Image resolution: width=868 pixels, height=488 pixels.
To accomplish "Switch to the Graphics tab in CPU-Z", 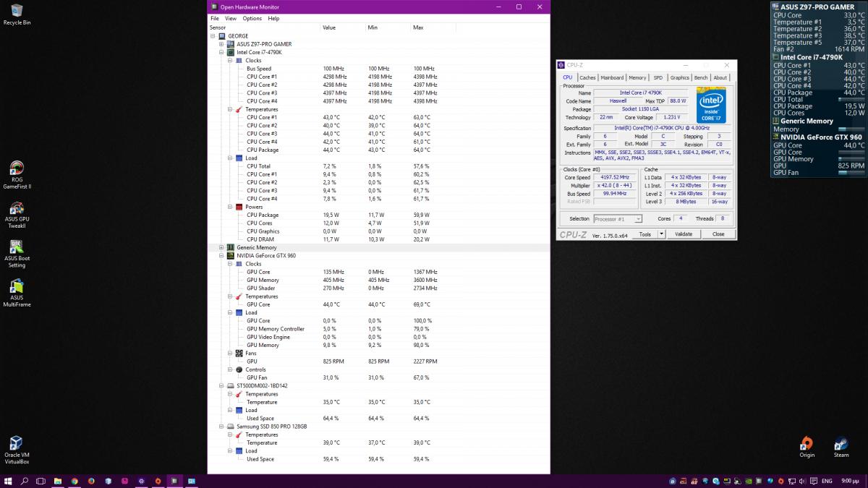I will tap(680, 77).
